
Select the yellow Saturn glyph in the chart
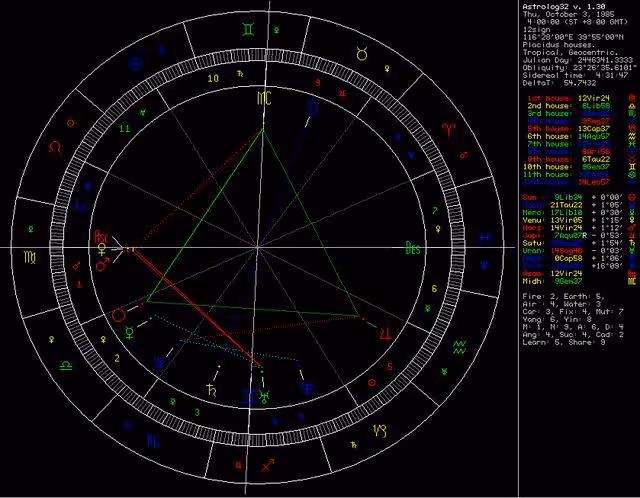point(211,390)
